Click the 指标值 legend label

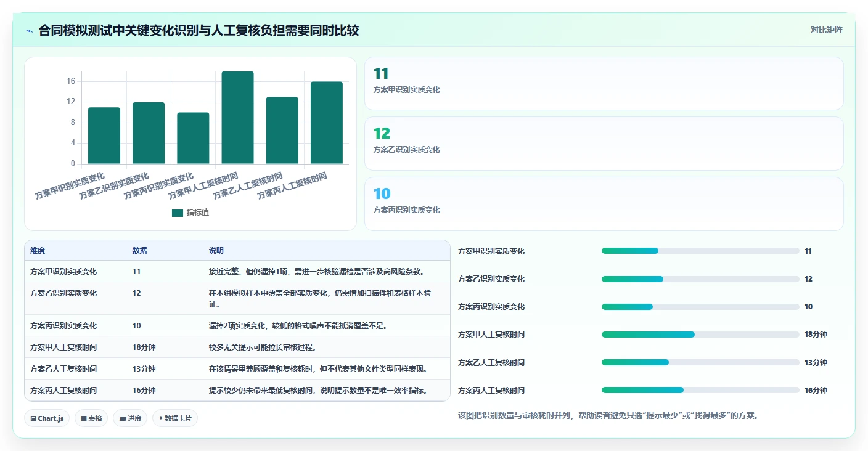198,213
